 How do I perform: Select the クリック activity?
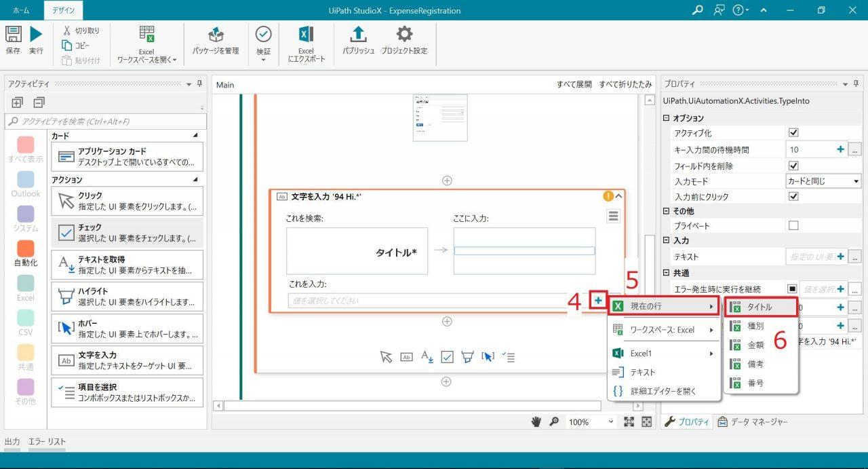coord(127,201)
